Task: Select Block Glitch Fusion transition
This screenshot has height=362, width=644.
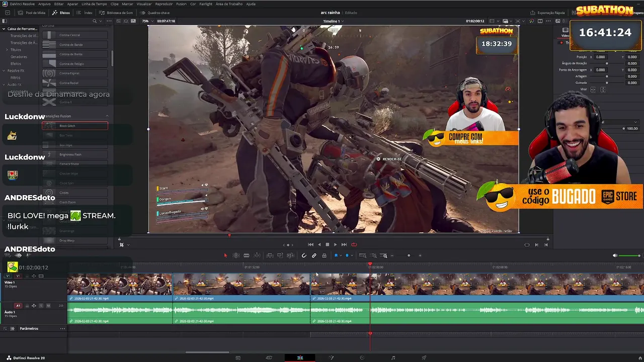Action: (x=75, y=126)
